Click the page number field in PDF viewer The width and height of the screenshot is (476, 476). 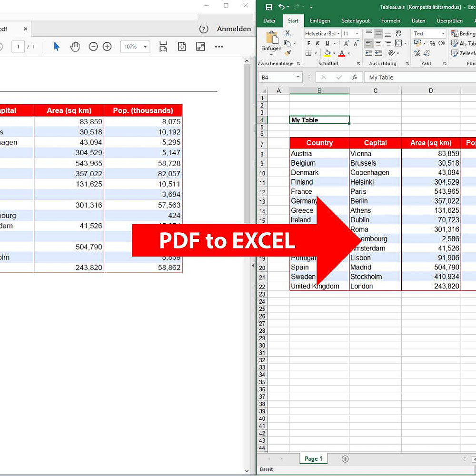[x=18, y=47]
